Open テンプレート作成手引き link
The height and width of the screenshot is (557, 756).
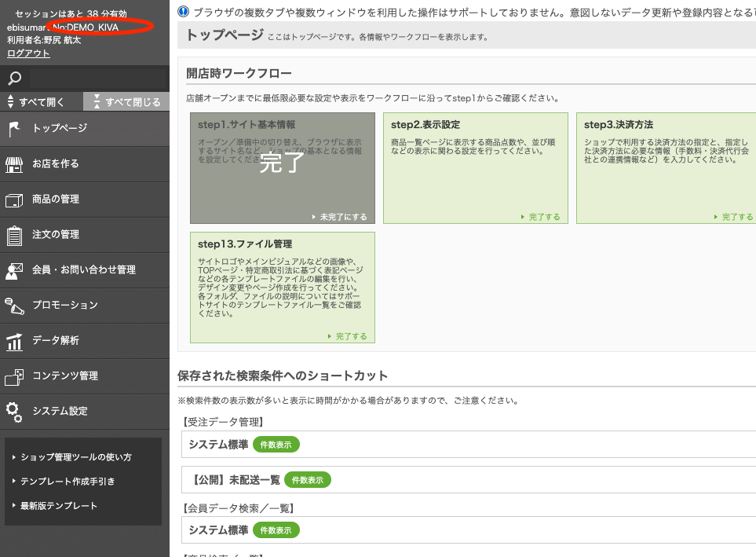click(68, 481)
